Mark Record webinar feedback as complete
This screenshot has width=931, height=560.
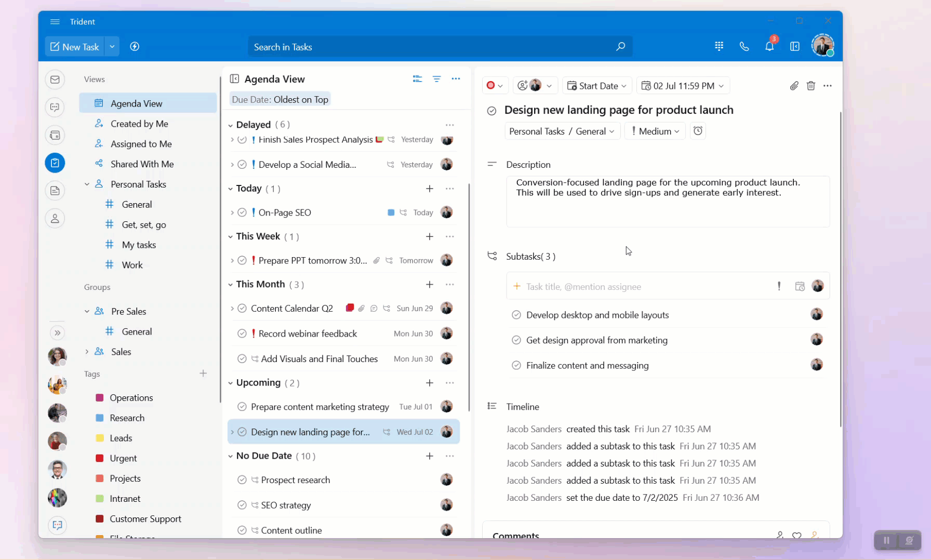pyautogui.click(x=242, y=334)
